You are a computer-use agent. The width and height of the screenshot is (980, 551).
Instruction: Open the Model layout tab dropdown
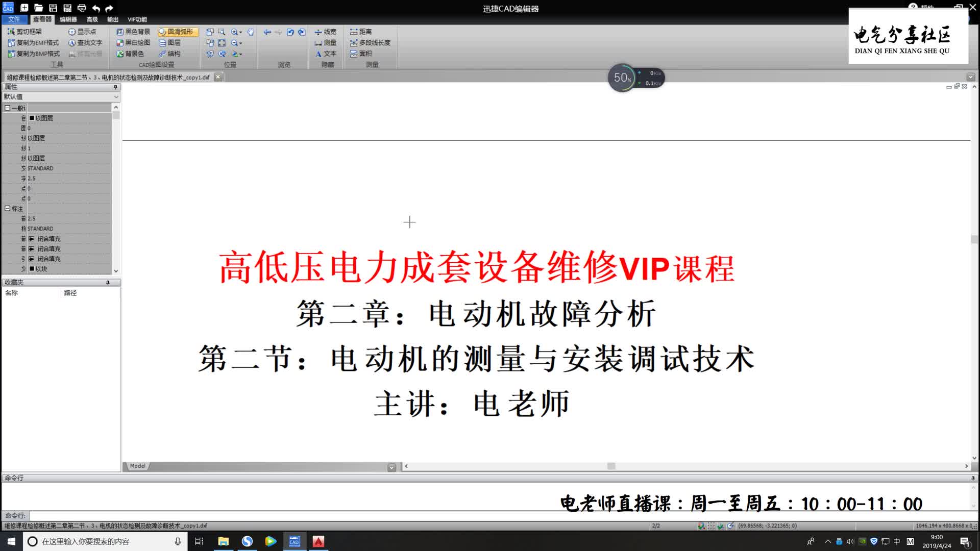391,467
